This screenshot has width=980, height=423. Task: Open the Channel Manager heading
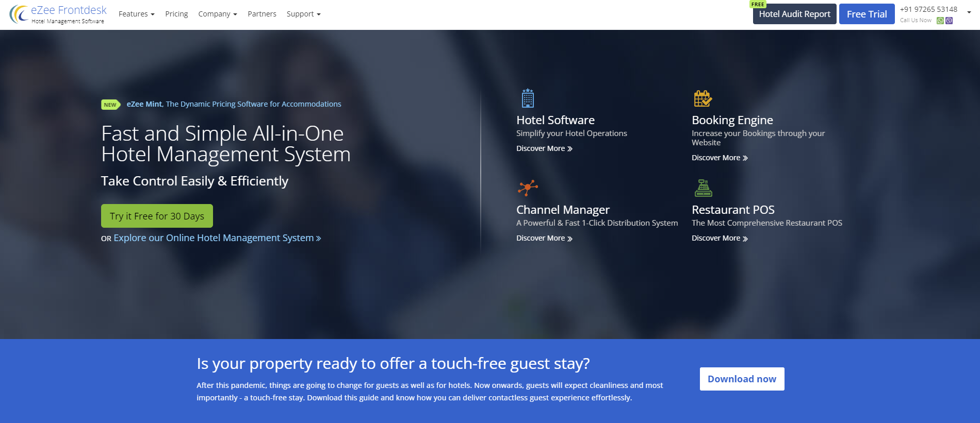click(x=563, y=210)
